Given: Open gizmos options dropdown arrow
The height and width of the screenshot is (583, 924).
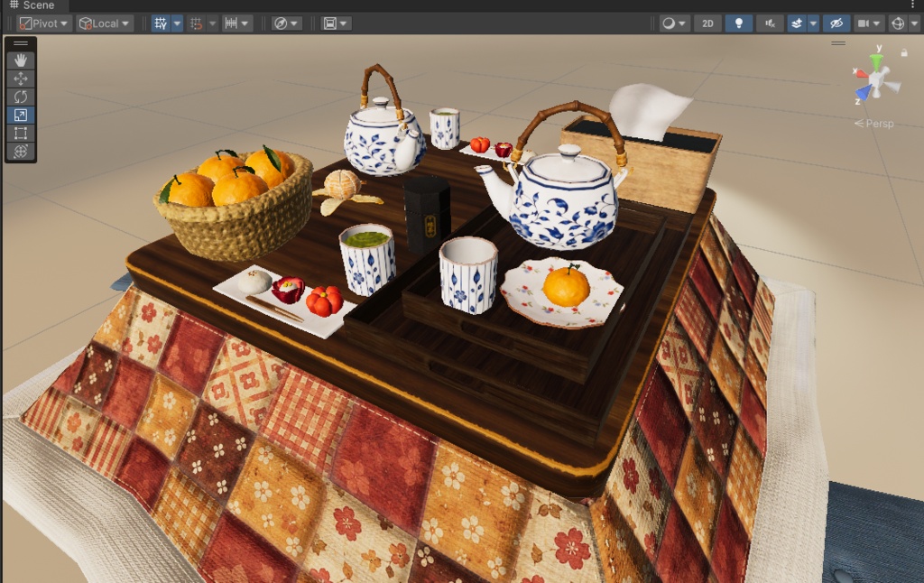Looking at the screenshot, I should tap(914, 23).
